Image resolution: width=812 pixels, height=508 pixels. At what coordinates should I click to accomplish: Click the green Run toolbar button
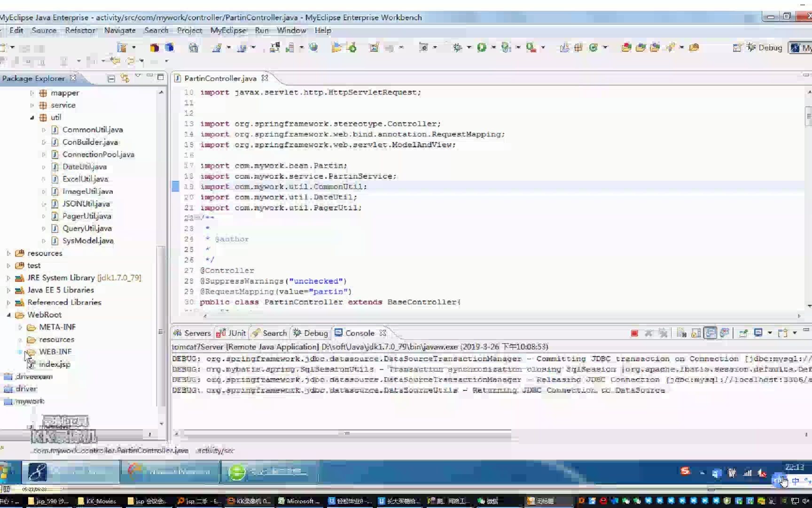(x=482, y=48)
